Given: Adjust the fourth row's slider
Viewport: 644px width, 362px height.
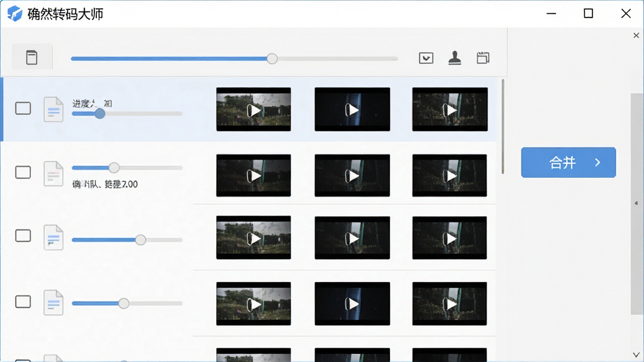Looking at the screenshot, I should [x=127, y=304].
